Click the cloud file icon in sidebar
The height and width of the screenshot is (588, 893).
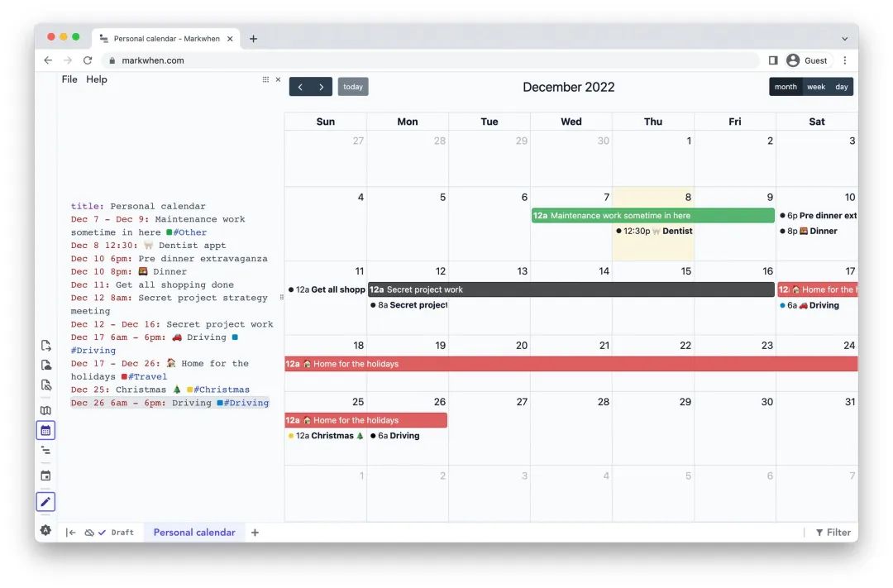pyautogui.click(x=46, y=366)
